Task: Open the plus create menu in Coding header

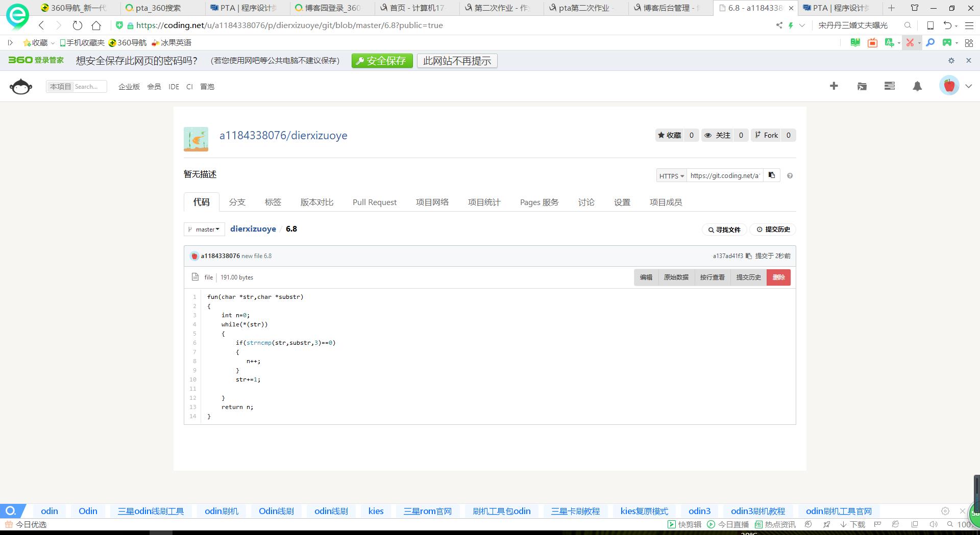Action: [834, 86]
